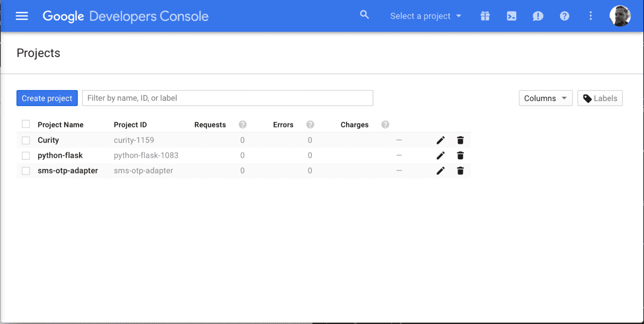Image resolution: width=644 pixels, height=324 pixels.
Task: Check the Curity project checkbox
Action: click(x=26, y=140)
